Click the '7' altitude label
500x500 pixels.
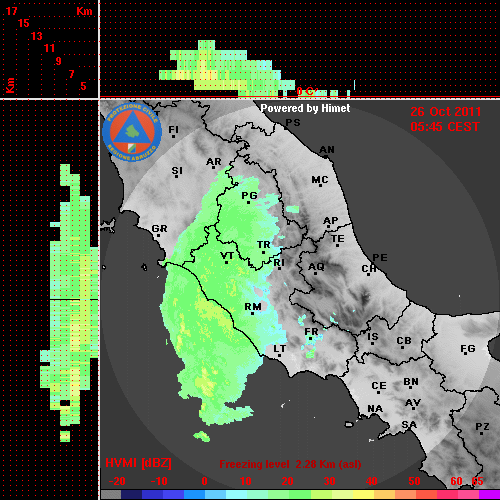point(71,74)
